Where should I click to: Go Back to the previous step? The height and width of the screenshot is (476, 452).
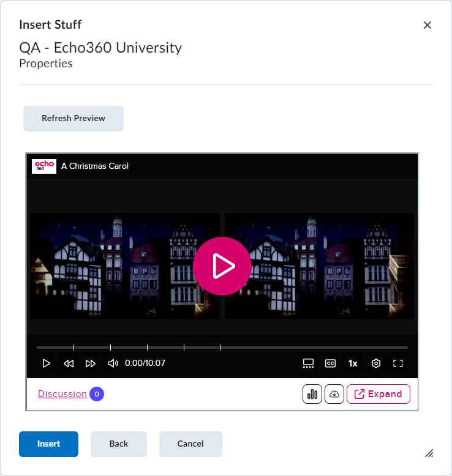119,444
